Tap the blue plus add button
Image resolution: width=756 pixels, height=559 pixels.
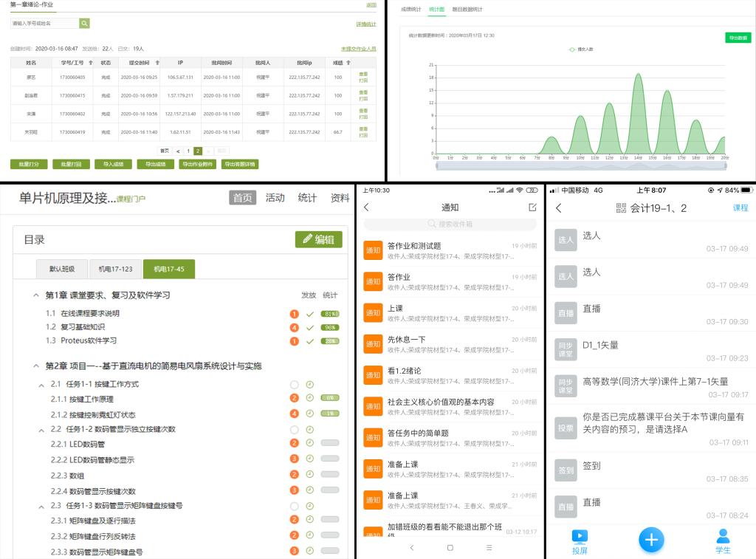tap(650, 540)
